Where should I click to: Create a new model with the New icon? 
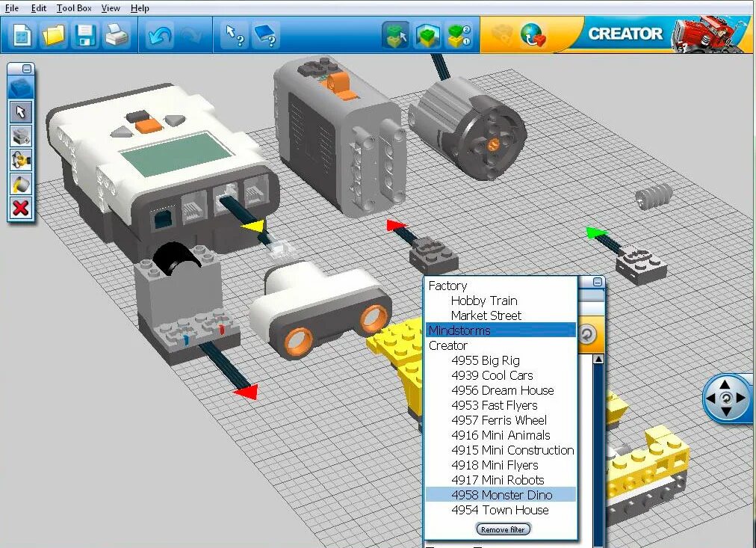coord(22,34)
